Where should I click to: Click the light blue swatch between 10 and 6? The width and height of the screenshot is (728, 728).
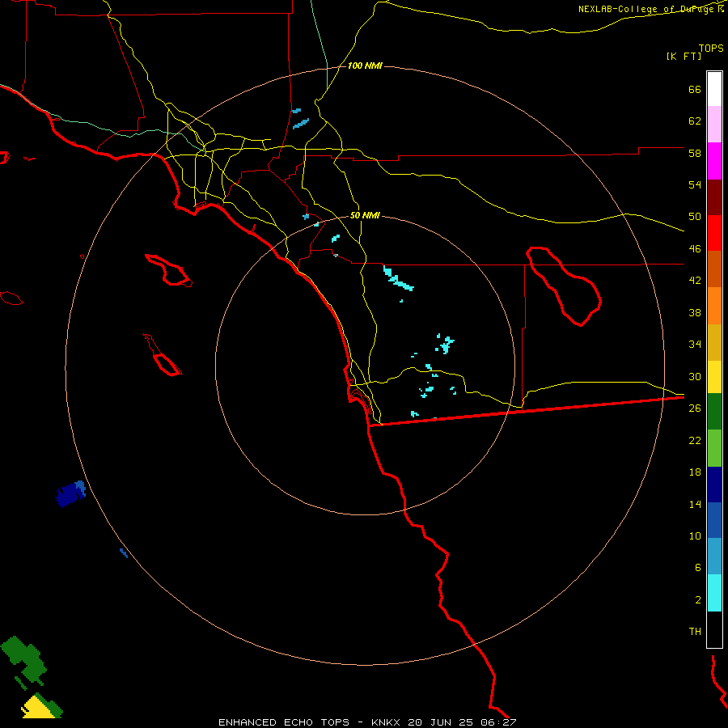(714, 556)
